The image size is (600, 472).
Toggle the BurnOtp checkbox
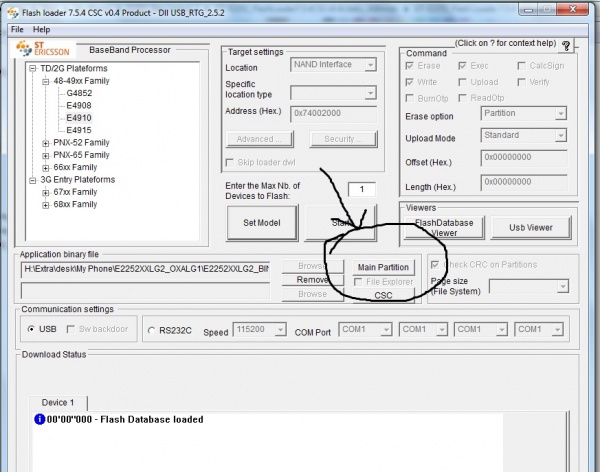coord(409,98)
